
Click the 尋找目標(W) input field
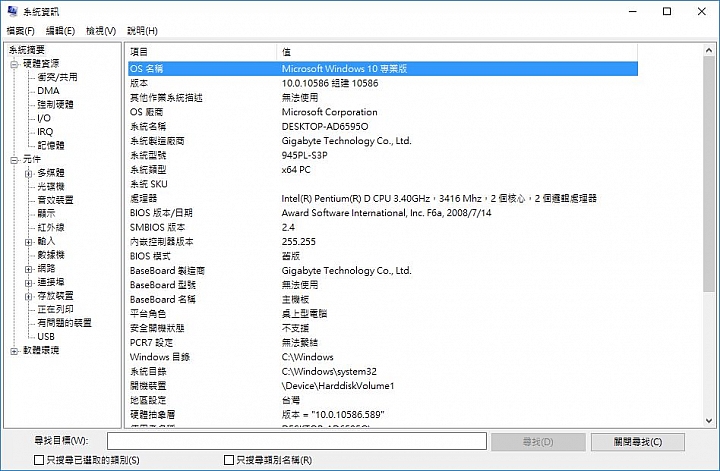click(x=297, y=441)
